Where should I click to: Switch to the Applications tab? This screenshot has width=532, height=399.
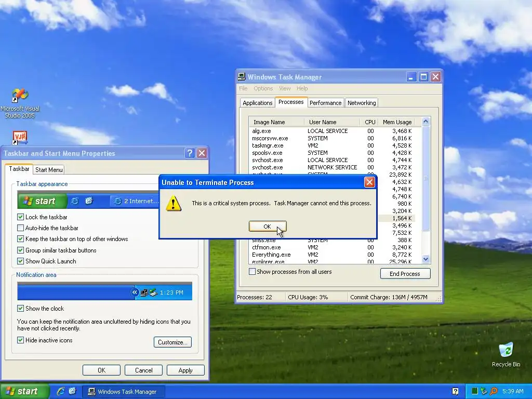click(x=257, y=103)
